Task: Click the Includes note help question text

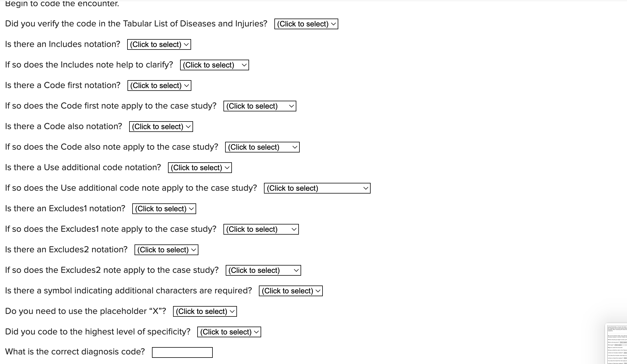Action: 89,64
